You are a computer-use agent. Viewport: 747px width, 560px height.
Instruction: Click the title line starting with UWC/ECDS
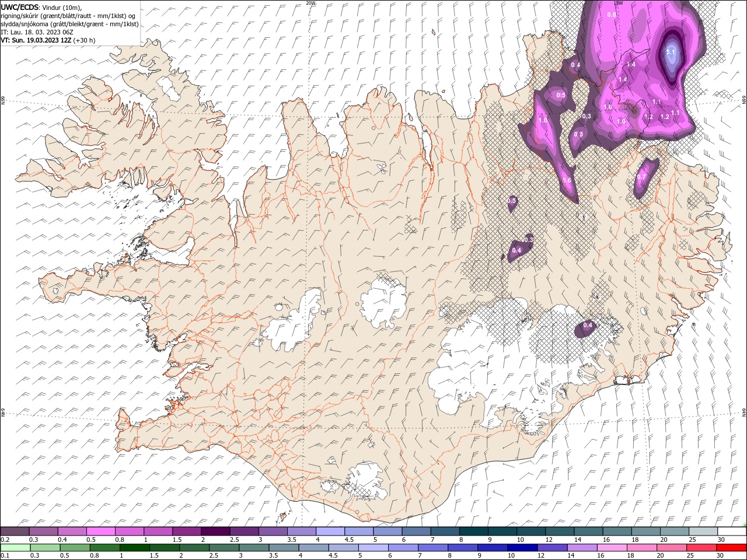[41, 7]
